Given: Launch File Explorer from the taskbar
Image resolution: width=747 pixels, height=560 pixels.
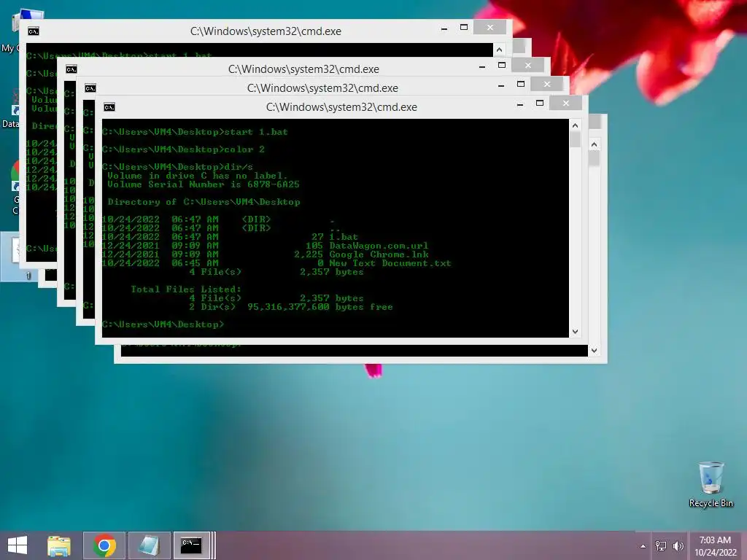Looking at the screenshot, I should (x=59, y=545).
